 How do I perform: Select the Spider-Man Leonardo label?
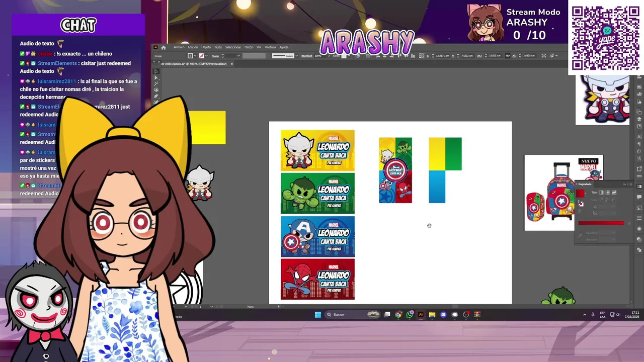(317, 279)
